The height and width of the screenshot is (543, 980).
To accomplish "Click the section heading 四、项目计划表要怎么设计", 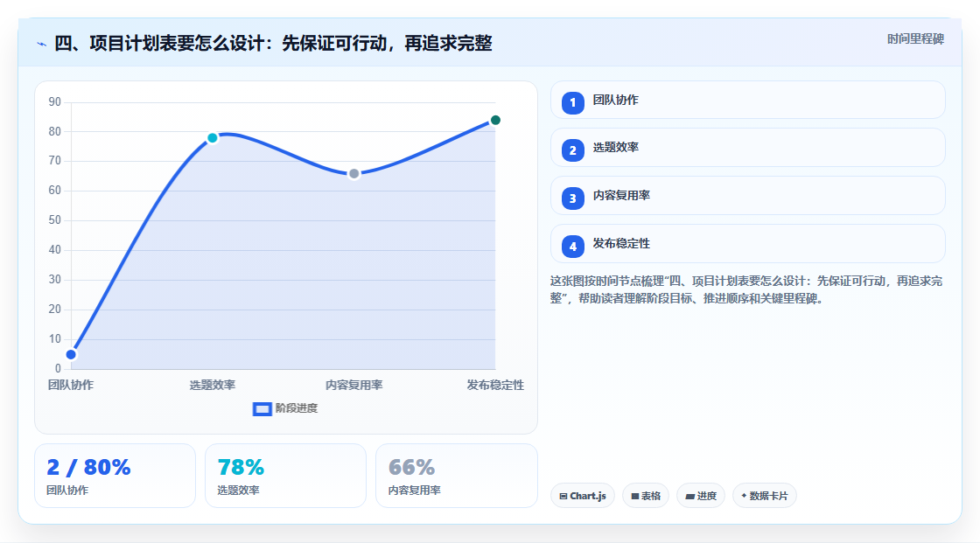I will click(x=273, y=43).
